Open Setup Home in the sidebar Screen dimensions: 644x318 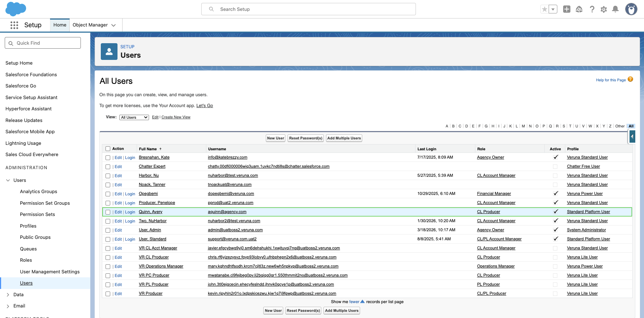coord(19,63)
